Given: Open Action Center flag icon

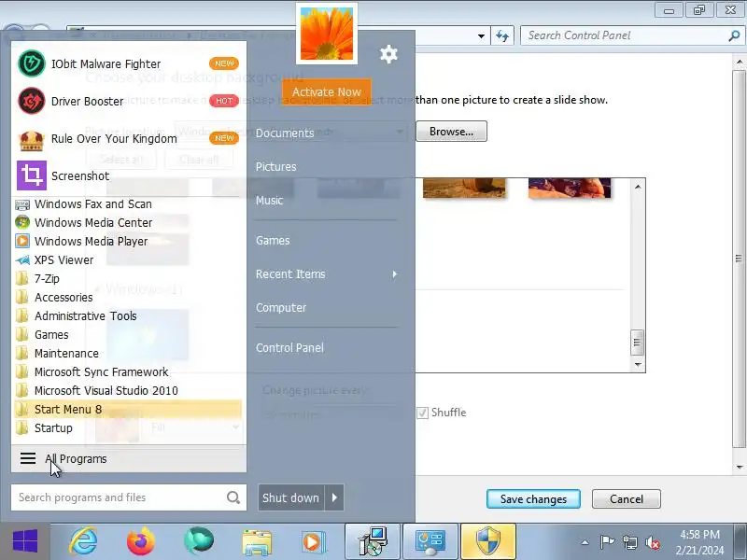Looking at the screenshot, I should (x=607, y=542).
